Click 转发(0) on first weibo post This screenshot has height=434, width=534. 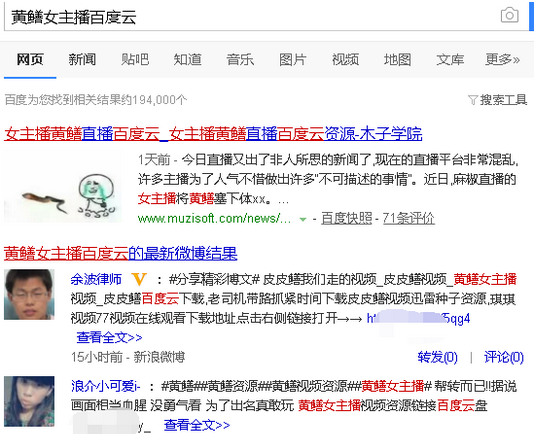pos(438,357)
